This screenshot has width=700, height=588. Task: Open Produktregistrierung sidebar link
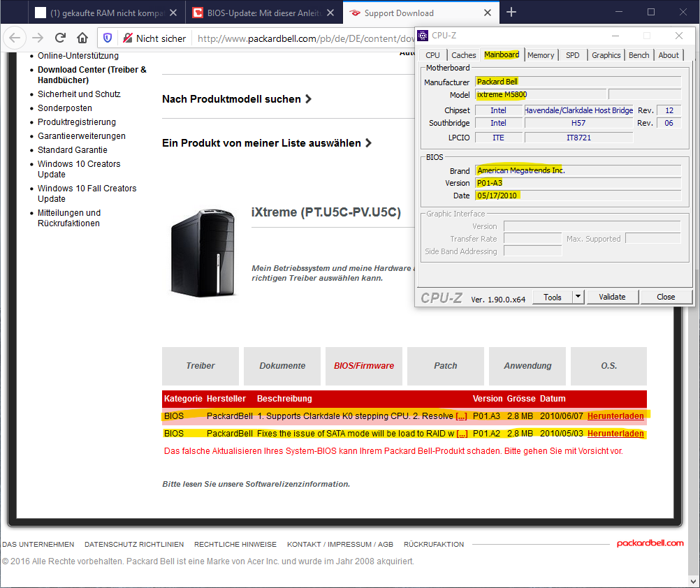pos(77,122)
